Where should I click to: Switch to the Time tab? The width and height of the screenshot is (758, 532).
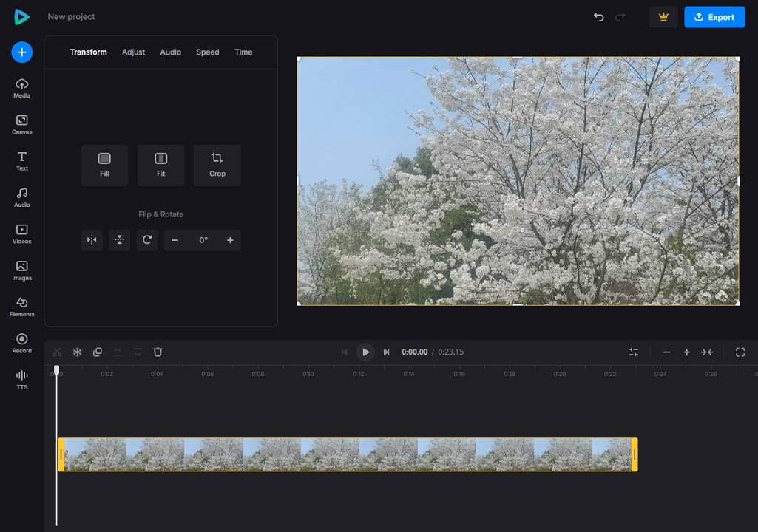click(x=243, y=52)
